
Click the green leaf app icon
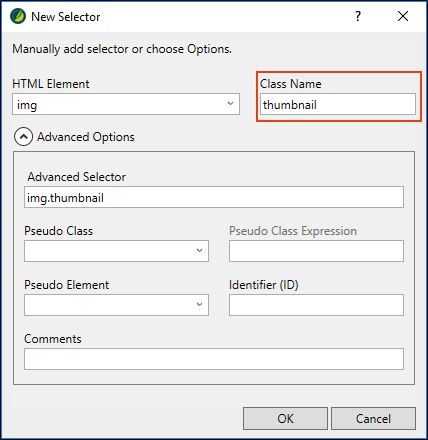point(18,16)
